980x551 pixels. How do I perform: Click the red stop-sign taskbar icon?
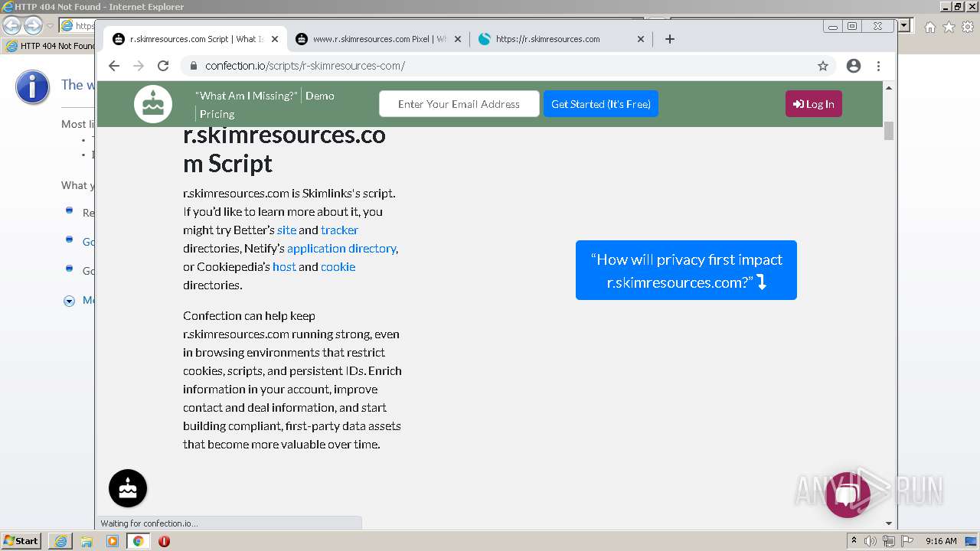click(x=164, y=541)
